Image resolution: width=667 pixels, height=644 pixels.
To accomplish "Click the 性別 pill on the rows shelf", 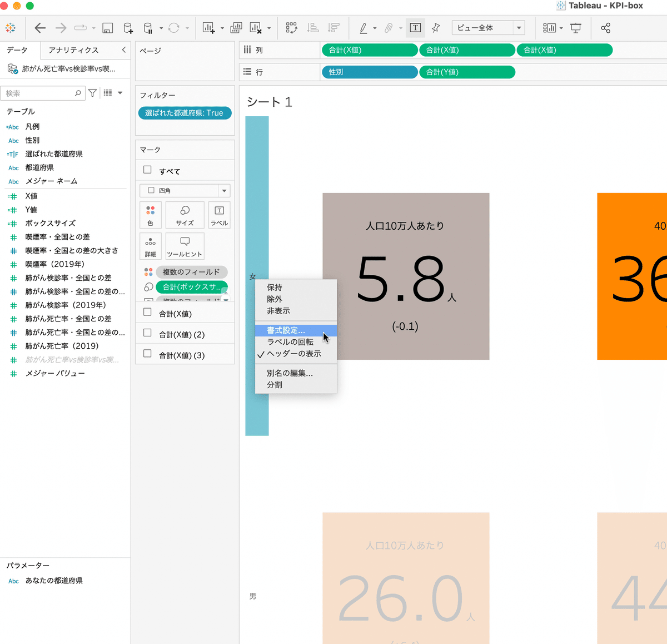I will (370, 72).
